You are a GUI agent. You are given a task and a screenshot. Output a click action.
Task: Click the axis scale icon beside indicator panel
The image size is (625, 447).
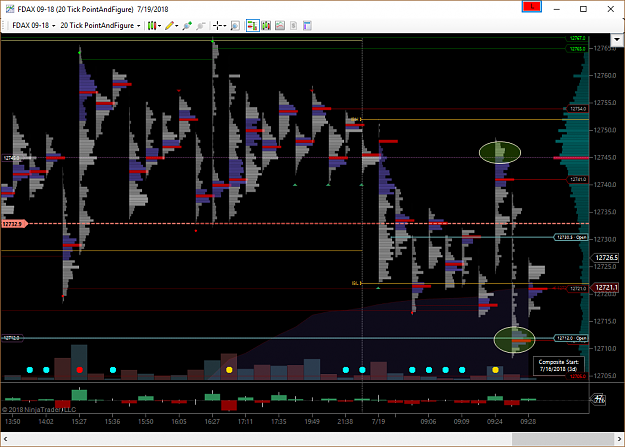(599, 399)
